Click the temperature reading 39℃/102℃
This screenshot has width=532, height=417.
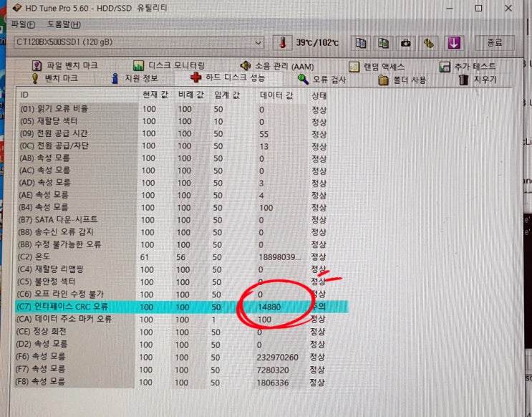pyautogui.click(x=317, y=43)
